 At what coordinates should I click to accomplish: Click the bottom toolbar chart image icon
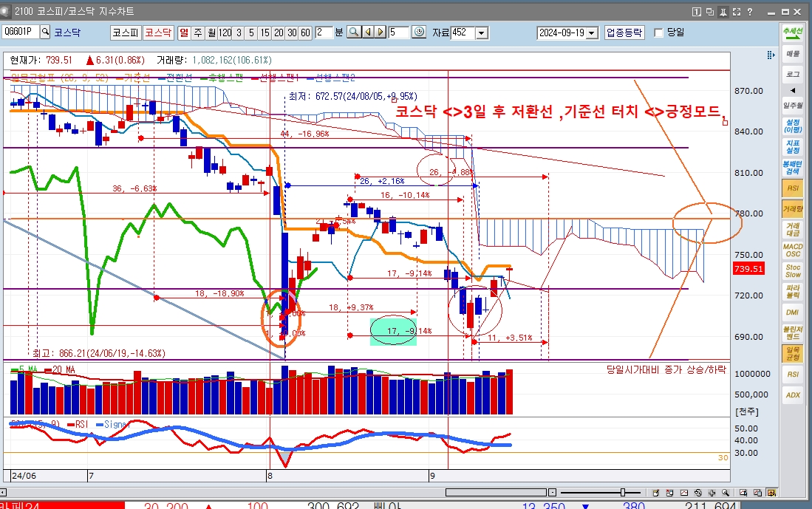pyautogui.click(x=684, y=493)
